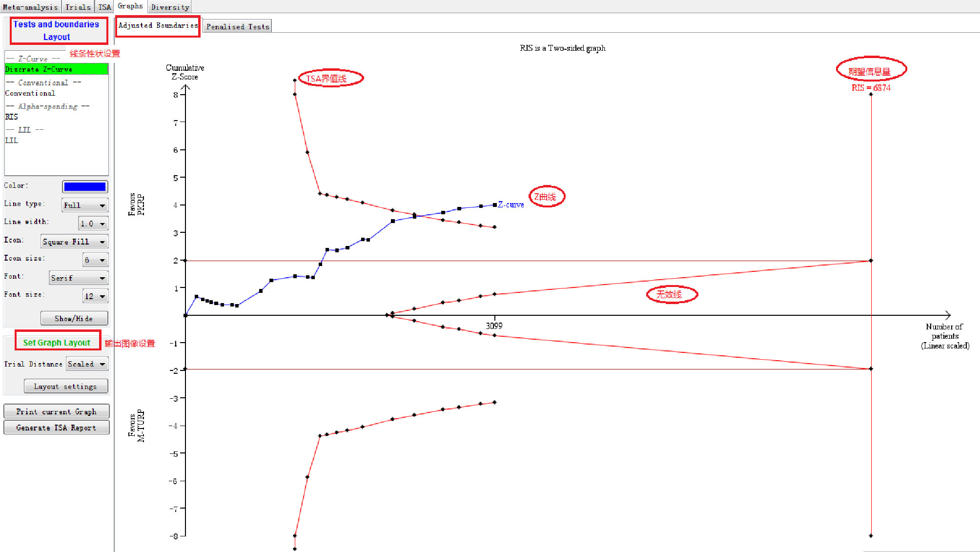
Task: Select LIL item in list
Action: click(x=12, y=141)
